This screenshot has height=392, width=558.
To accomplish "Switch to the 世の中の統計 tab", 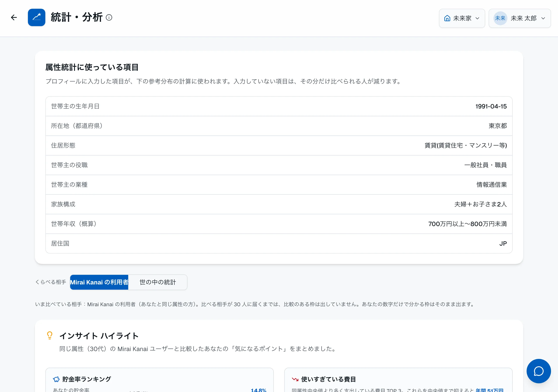I will coord(158,282).
